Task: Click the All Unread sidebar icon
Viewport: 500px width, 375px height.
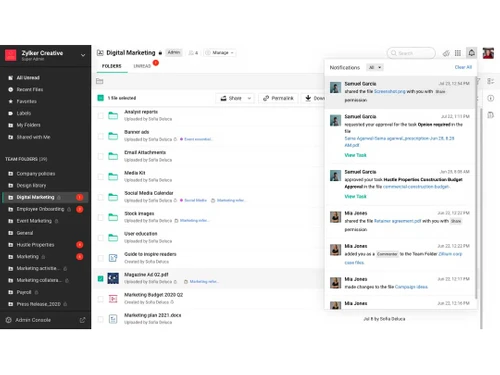Action: [x=11, y=78]
